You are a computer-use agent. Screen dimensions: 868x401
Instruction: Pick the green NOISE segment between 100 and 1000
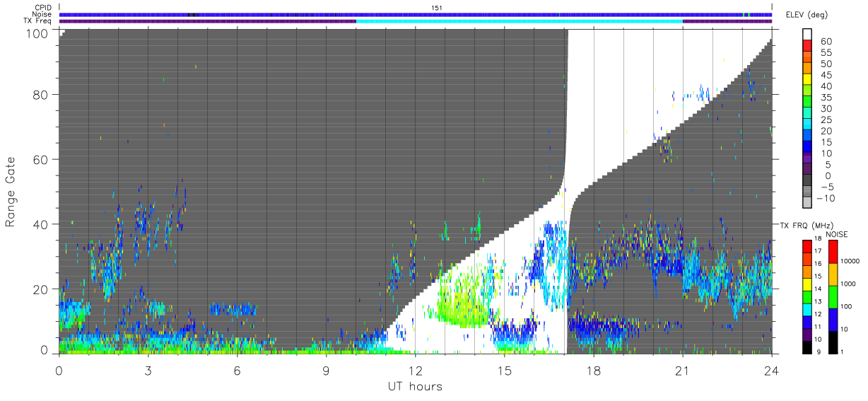click(833, 296)
